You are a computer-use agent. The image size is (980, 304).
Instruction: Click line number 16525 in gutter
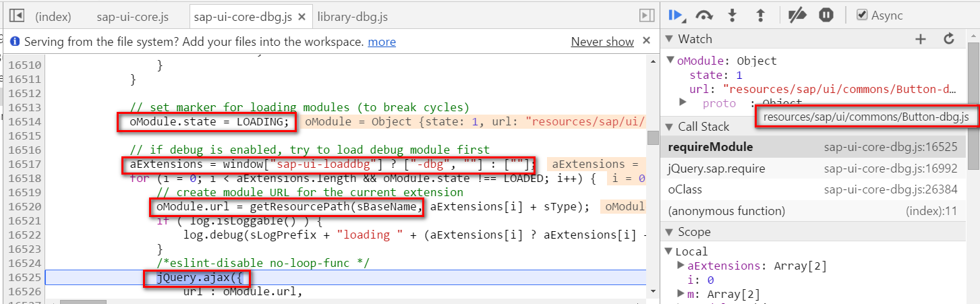coord(25,278)
